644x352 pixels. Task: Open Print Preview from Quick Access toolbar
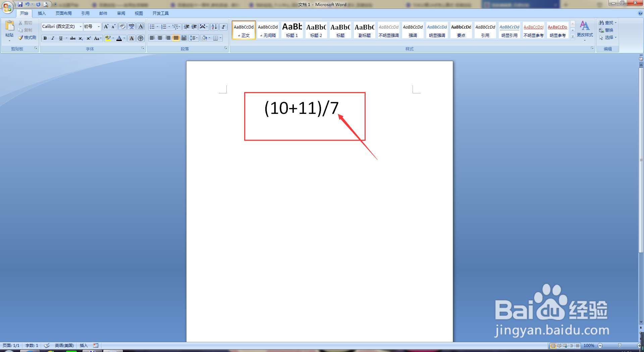pyautogui.click(x=46, y=4)
